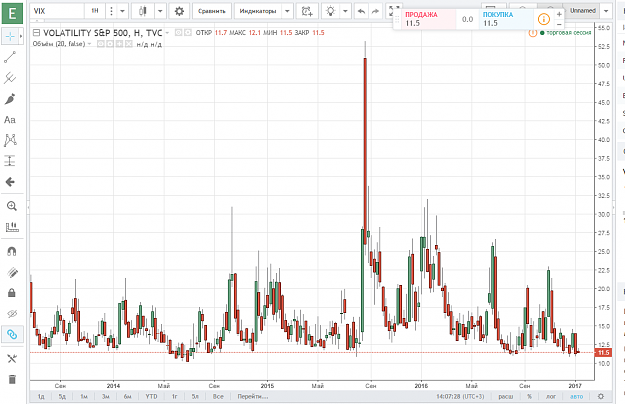Click the redo arrow
The height and width of the screenshot is (404, 625).
pos(375,11)
